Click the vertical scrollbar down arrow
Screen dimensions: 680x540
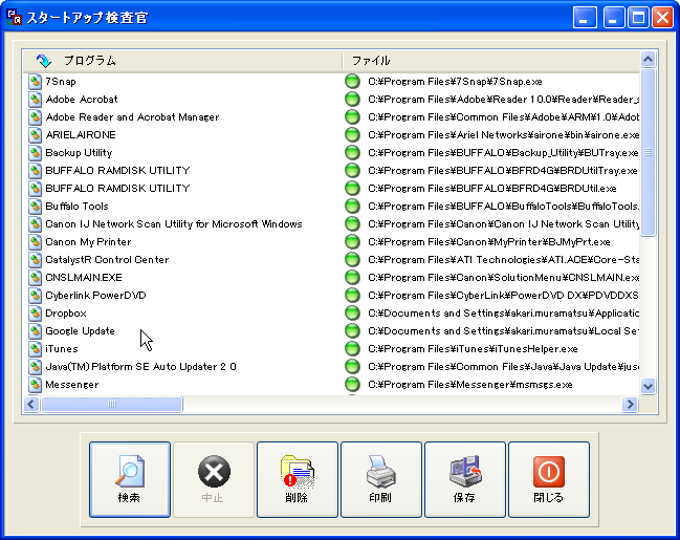648,386
